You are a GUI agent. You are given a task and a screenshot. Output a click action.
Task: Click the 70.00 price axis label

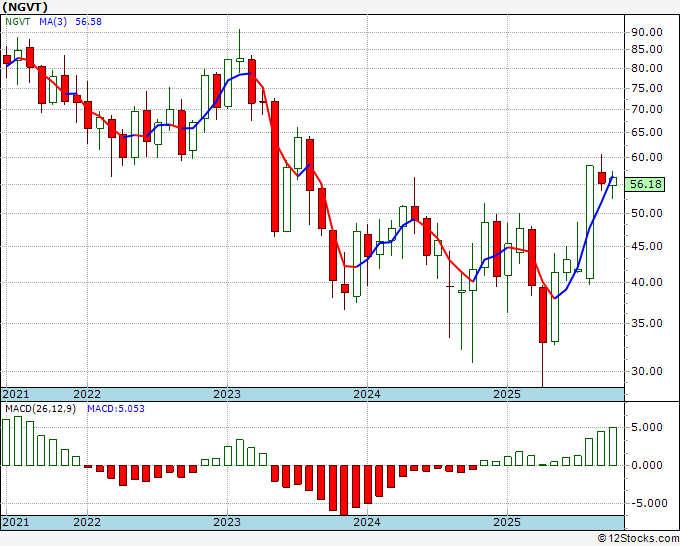click(647, 109)
